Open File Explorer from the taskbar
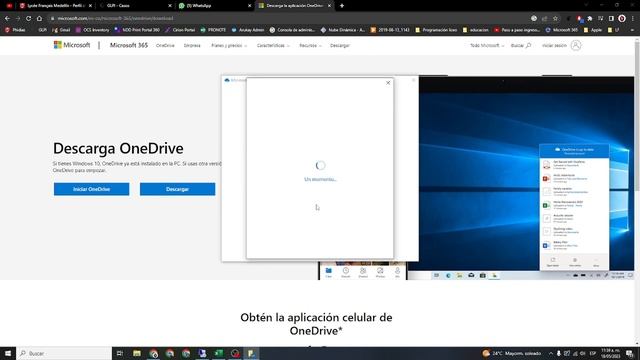The image size is (640, 360). tap(137, 353)
